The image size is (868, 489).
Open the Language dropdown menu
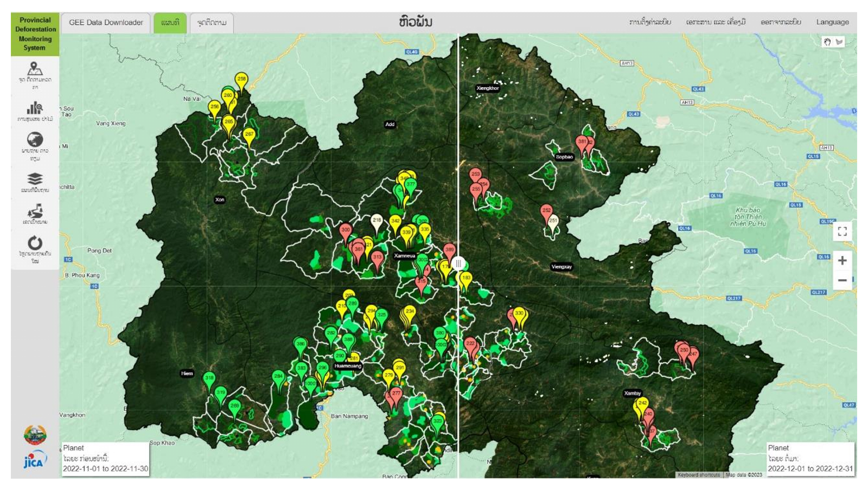[x=832, y=22]
